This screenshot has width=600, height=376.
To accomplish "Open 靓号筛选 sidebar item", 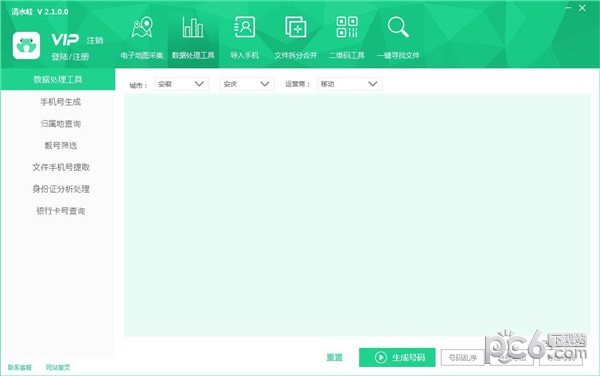I will [60, 145].
